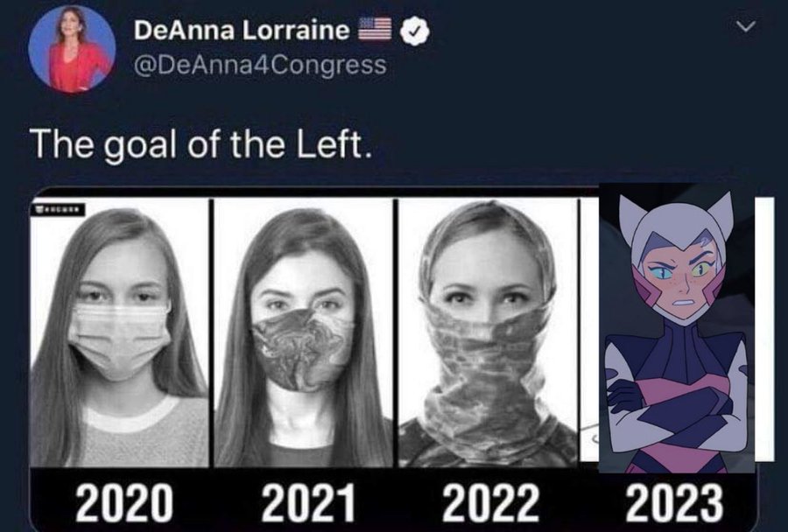788x532 pixels.
Task: Open the tweet author's round profile picture
Action: click(x=72, y=49)
